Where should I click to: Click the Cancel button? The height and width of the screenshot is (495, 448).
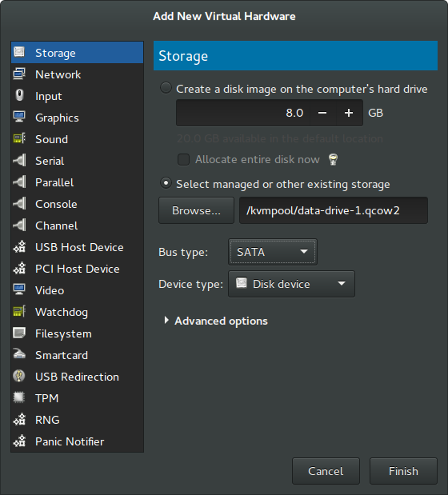[326, 471]
